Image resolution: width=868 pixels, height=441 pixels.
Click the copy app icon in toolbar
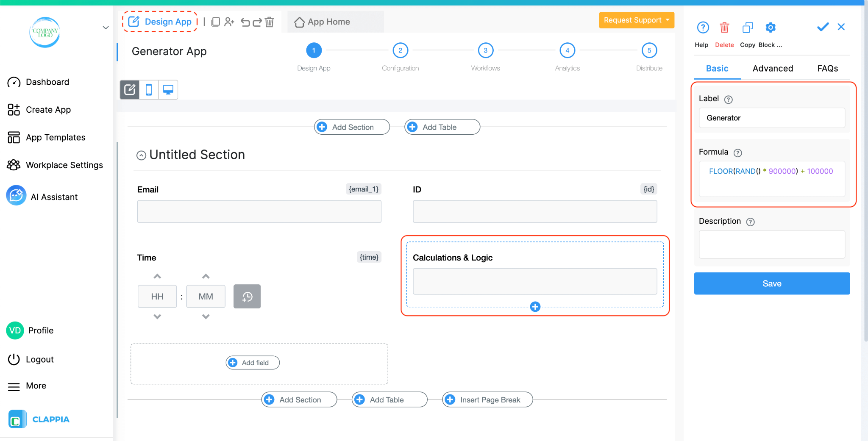[216, 22]
